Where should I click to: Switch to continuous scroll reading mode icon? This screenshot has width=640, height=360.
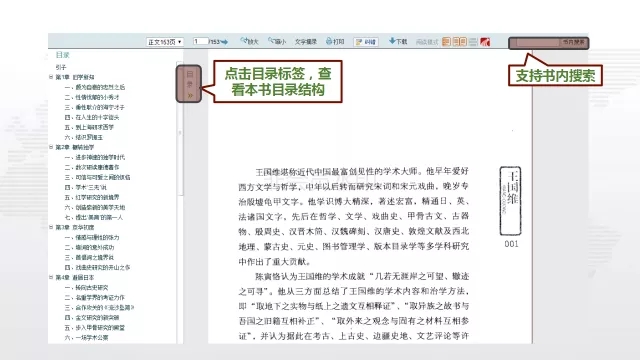coord(473,42)
